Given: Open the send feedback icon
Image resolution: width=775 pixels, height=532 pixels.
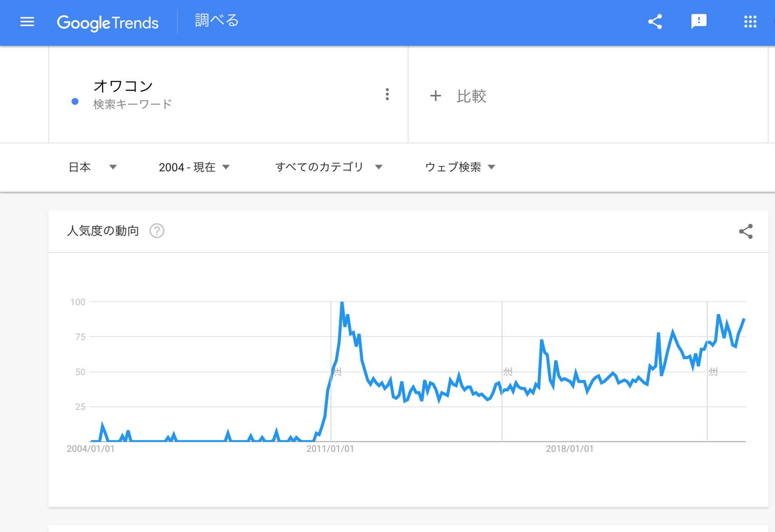Looking at the screenshot, I should coord(699,22).
